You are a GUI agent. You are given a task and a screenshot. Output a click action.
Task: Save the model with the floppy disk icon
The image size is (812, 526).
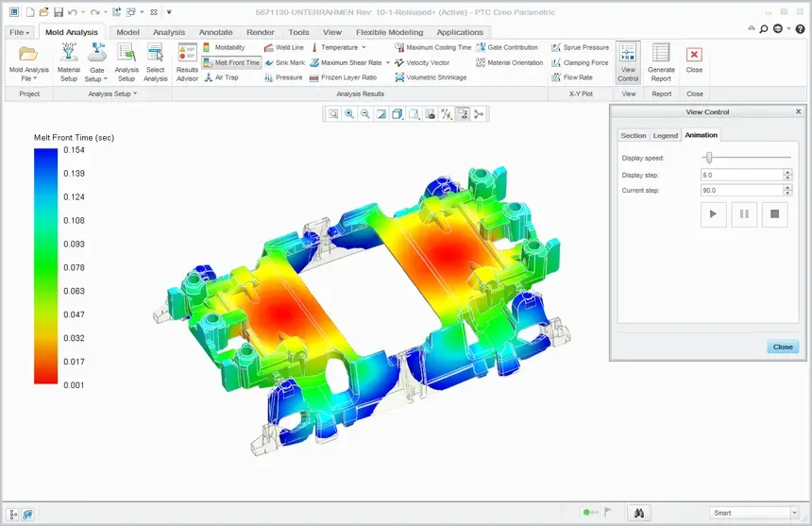[x=58, y=12]
